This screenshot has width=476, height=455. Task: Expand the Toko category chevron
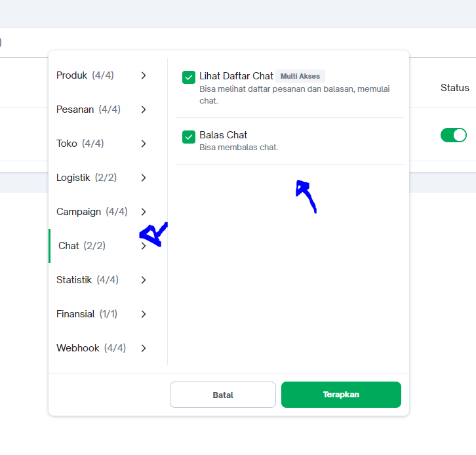pyautogui.click(x=144, y=144)
